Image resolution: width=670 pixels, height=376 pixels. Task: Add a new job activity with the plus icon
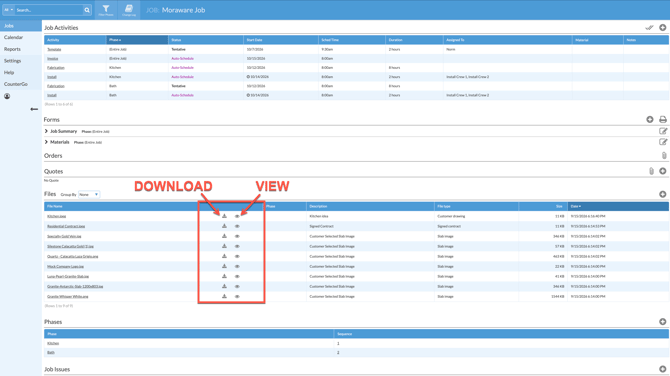tap(662, 27)
